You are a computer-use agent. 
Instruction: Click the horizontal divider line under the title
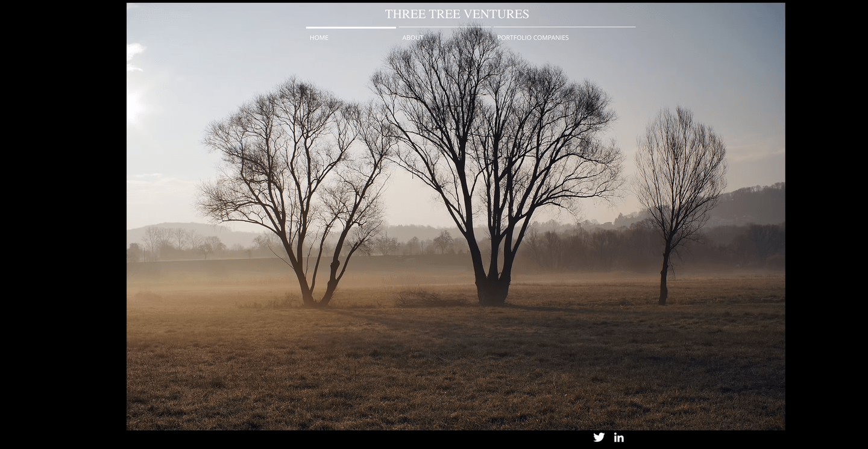point(470,27)
